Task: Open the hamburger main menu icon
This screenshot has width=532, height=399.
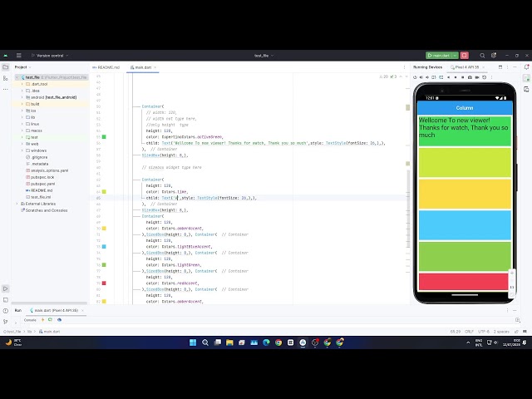Action: pos(18,56)
